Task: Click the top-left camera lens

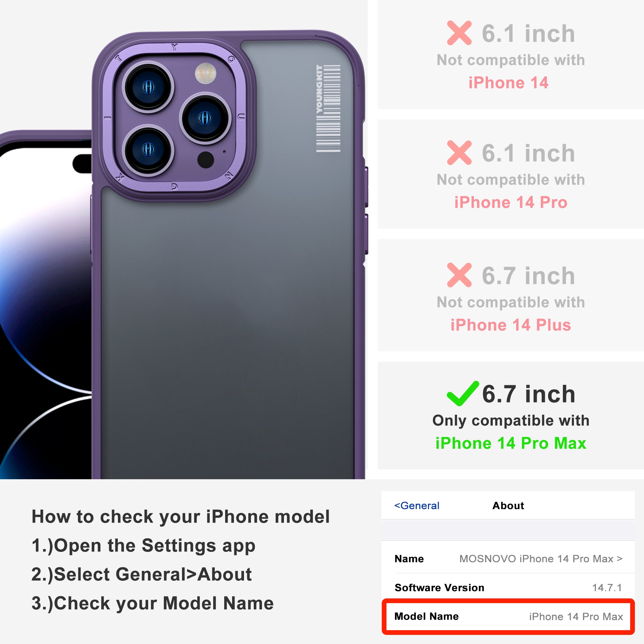Action: click(x=148, y=87)
